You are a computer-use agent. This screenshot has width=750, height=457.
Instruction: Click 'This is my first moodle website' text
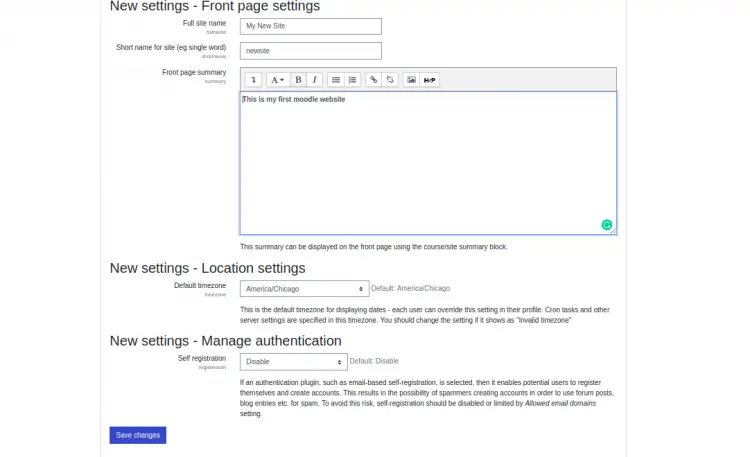(x=294, y=99)
